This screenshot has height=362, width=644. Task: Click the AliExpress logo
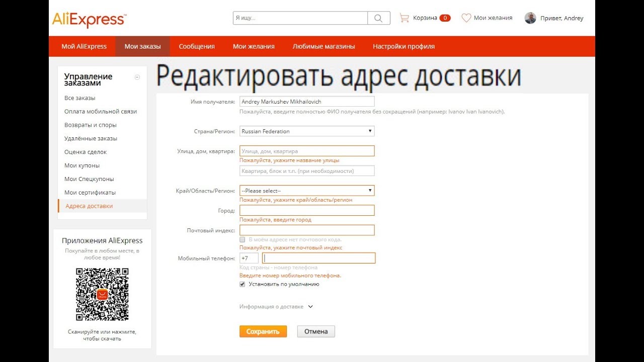tap(89, 20)
